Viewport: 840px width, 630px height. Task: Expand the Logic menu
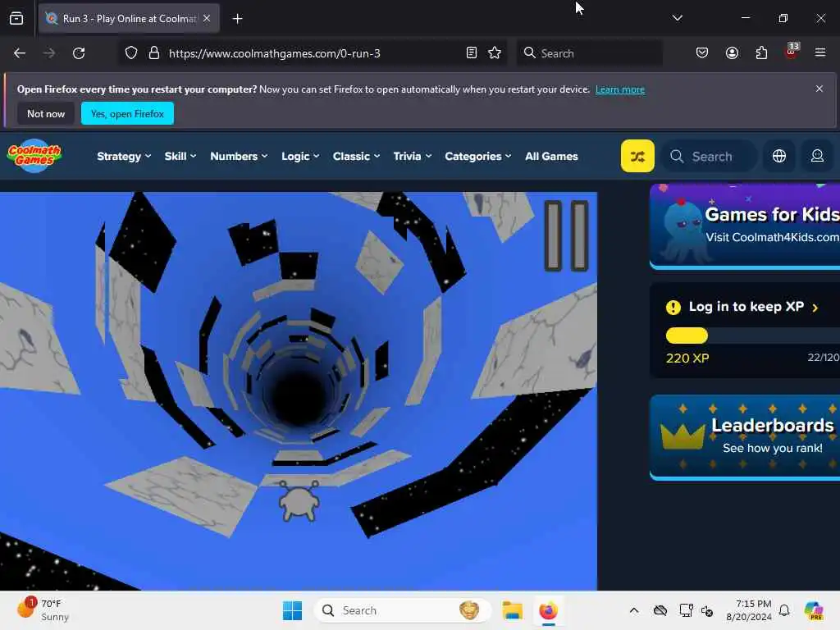[300, 157]
